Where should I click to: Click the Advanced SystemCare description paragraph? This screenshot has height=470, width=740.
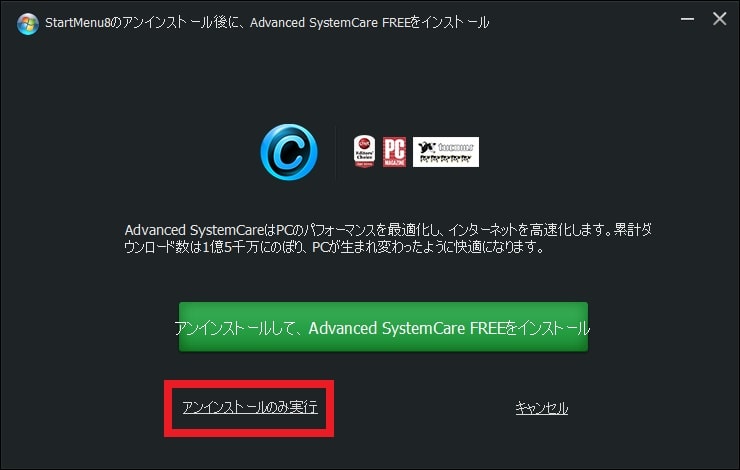tap(388, 238)
